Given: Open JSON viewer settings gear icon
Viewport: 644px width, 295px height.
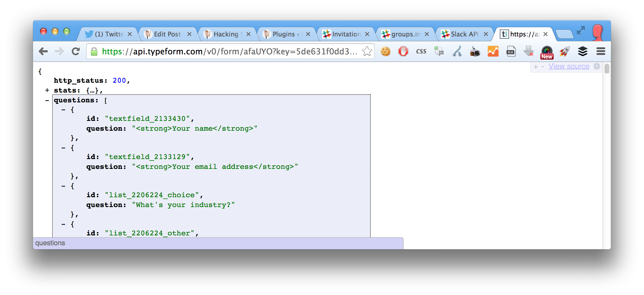Looking at the screenshot, I should click(597, 67).
